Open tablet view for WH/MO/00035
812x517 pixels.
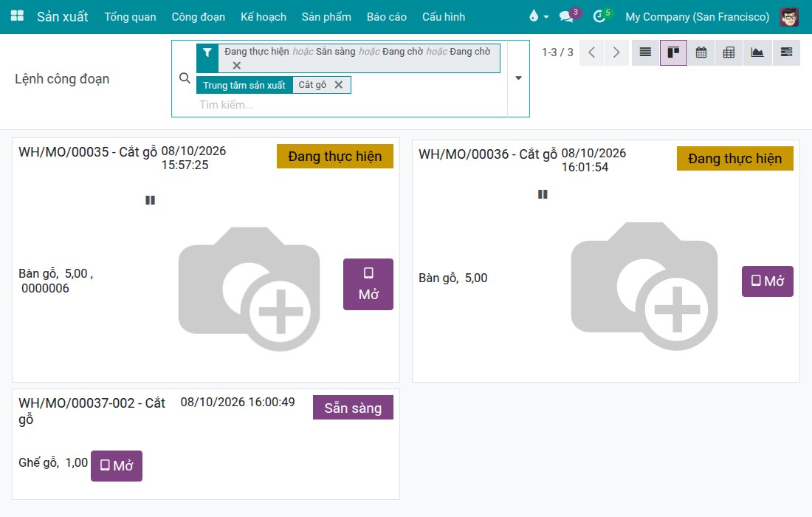(x=368, y=284)
